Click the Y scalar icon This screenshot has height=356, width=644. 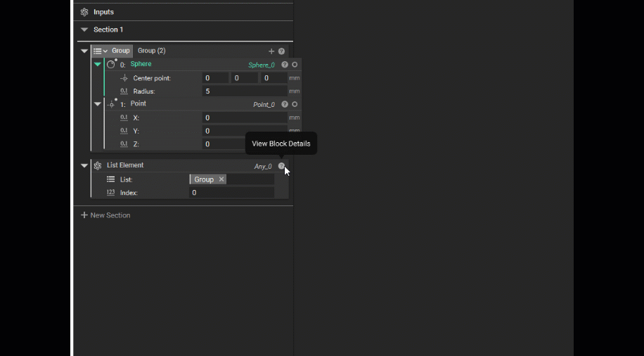click(124, 131)
